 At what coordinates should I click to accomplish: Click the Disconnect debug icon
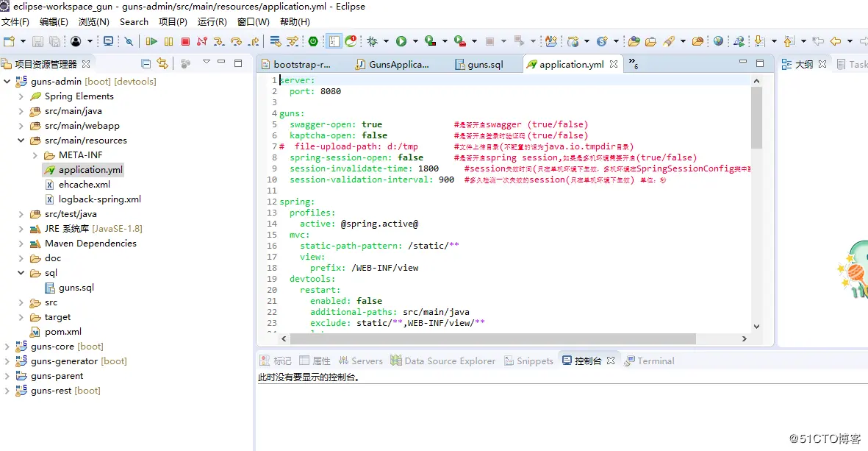click(x=202, y=41)
